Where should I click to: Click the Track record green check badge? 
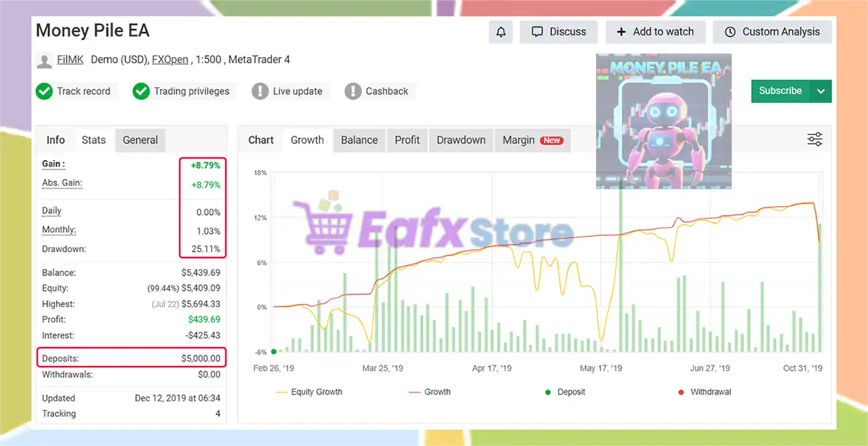tap(44, 92)
